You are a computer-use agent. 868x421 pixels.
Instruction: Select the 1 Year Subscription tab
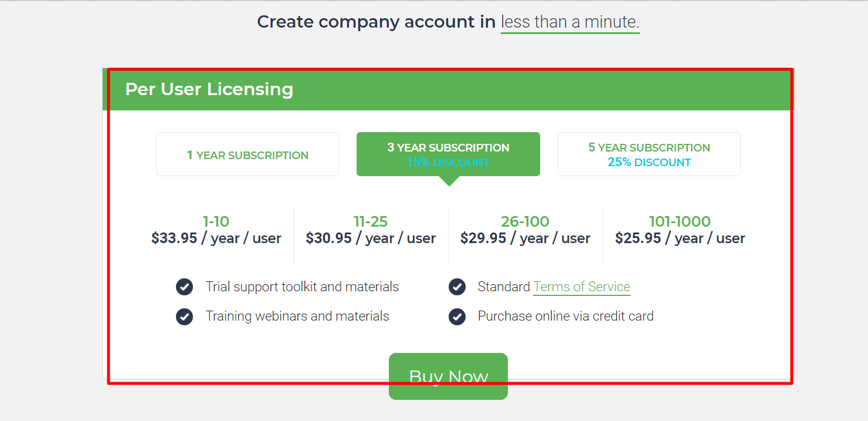pyautogui.click(x=247, y=154)
